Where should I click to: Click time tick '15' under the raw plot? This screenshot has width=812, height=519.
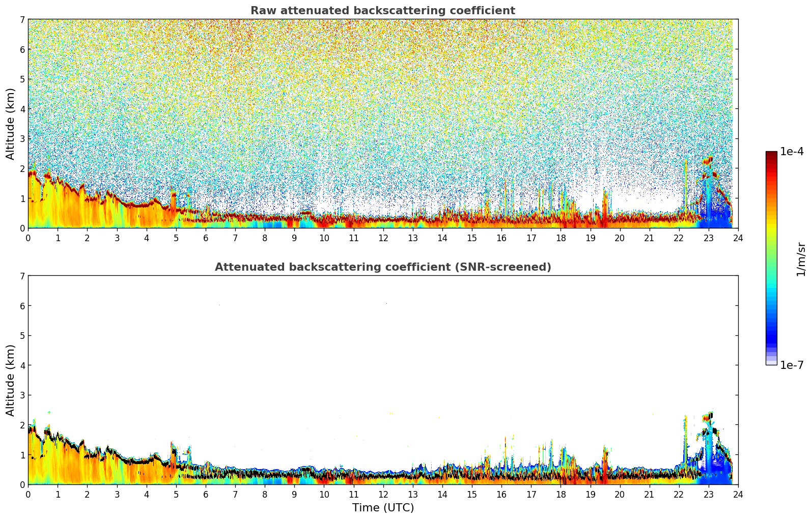pos(472,238)
